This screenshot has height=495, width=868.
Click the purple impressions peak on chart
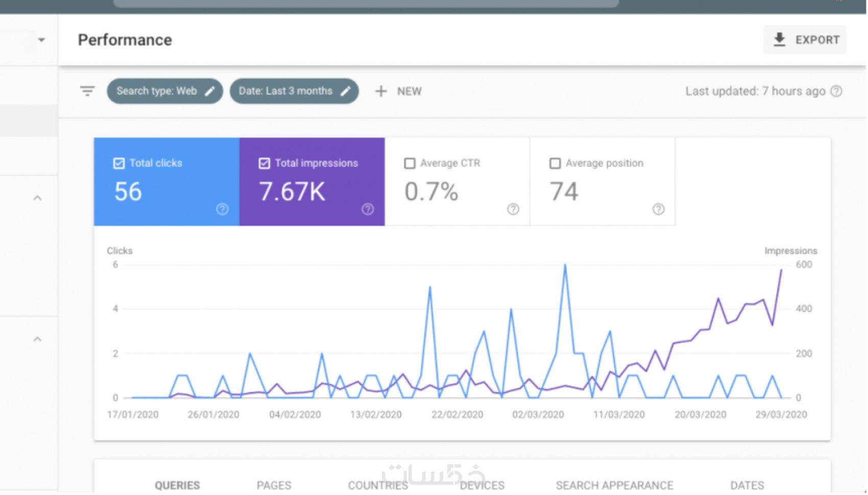point(781,270)
